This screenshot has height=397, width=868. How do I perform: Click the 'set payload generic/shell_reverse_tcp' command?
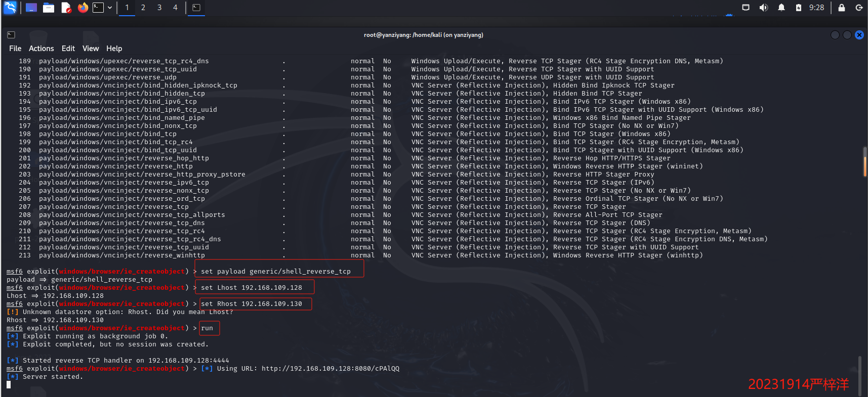coord(276,272)
